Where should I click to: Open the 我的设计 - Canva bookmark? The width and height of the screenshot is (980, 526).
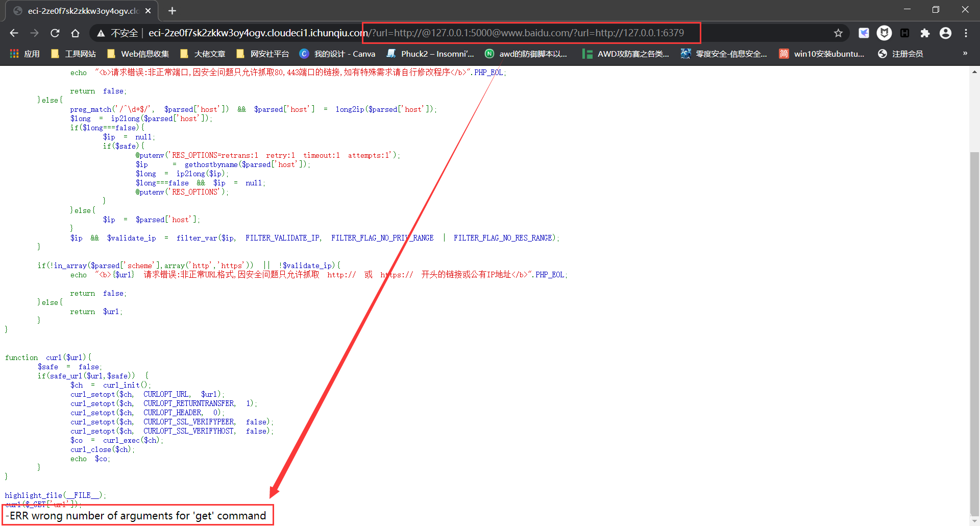point(337,54)
